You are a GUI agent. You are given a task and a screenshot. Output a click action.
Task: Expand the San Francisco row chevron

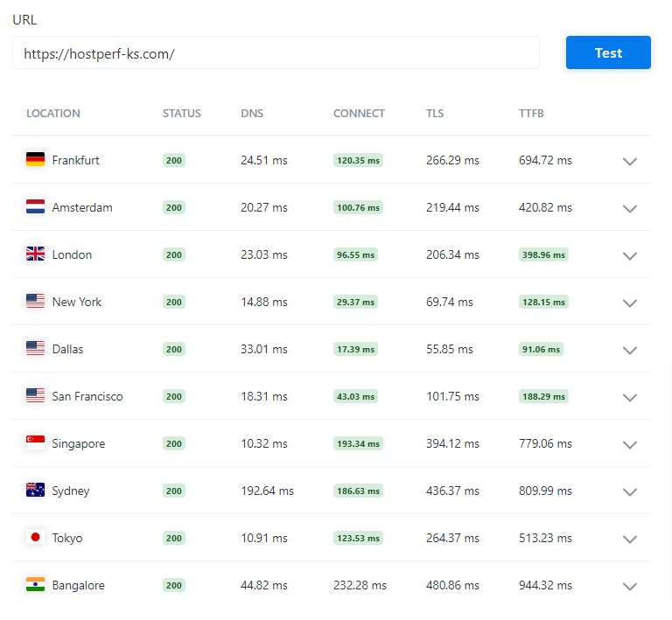point(630,397)
